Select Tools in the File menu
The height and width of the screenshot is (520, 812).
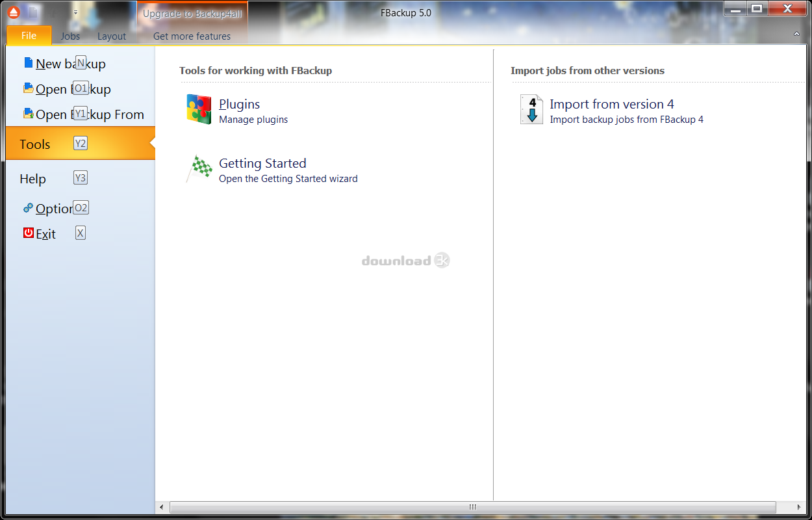pyautogui.click(x=34, y=144)
